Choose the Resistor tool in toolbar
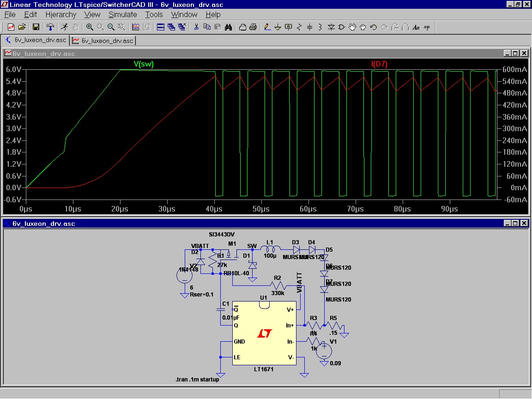The height and width of the screenshot is (399, 532). click(299, 27)
